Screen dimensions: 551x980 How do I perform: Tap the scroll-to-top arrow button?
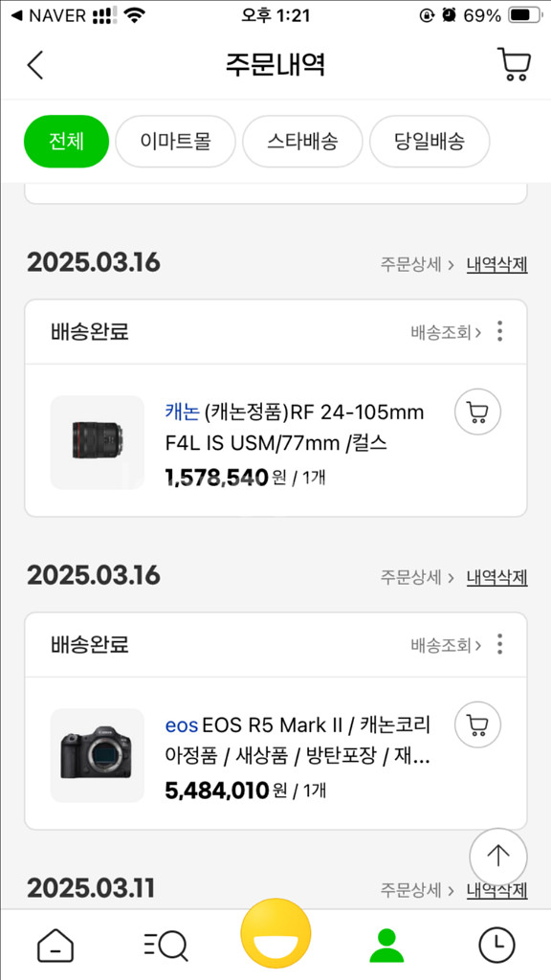tap(497, 857)
